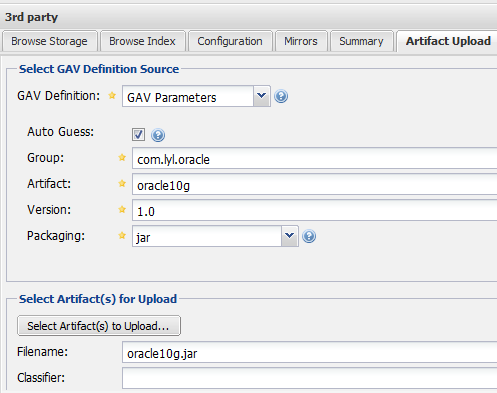
Task: Click help icon next to Auto Guess
Action: click(158, 135)
